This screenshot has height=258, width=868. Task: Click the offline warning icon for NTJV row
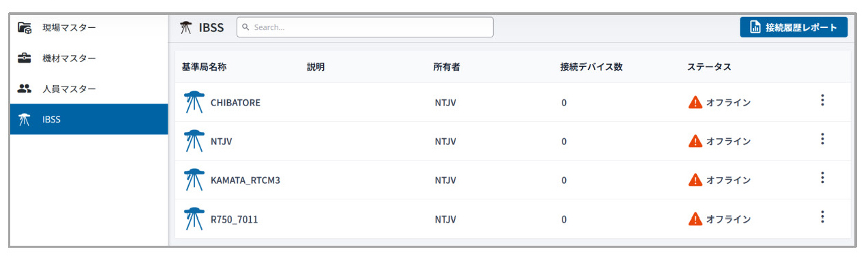point(695,142)
